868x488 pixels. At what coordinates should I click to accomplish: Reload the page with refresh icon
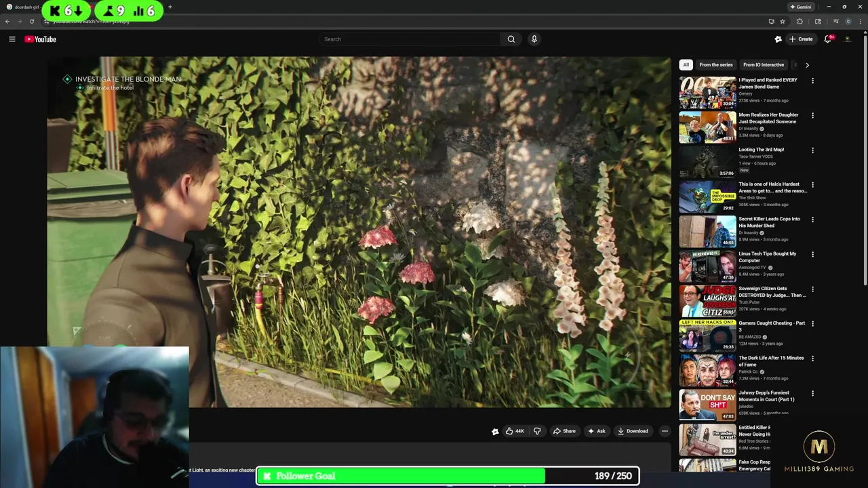(32, 21)
